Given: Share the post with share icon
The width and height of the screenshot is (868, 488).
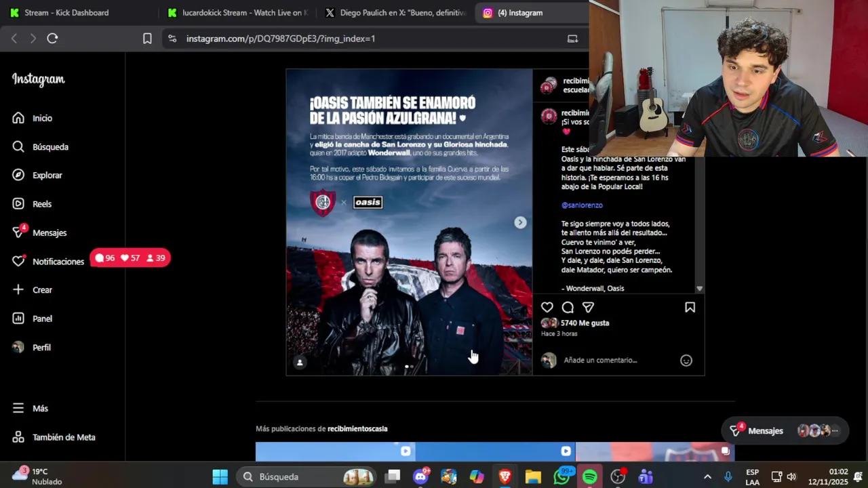Looking at the screenshot, I should [x=588, y=307].
